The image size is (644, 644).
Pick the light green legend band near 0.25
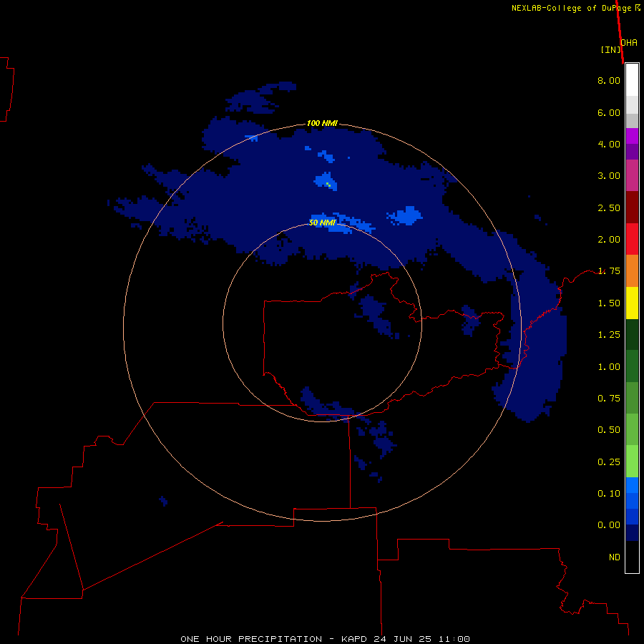(632, 462)
